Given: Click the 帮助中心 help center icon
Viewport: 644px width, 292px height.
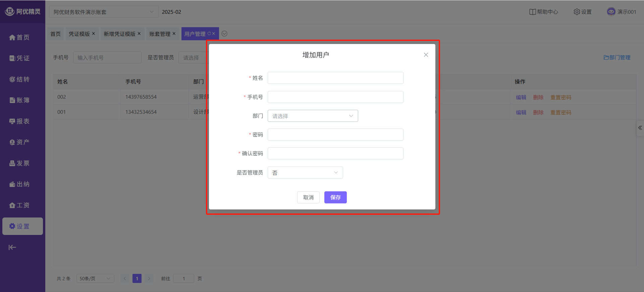Looking at the screenshot, I should pyautogui.click(x=532, y=12).
